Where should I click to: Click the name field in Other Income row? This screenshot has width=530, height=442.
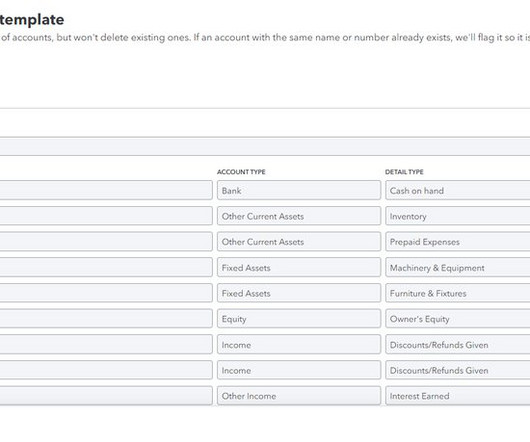(x=106, y=396)
